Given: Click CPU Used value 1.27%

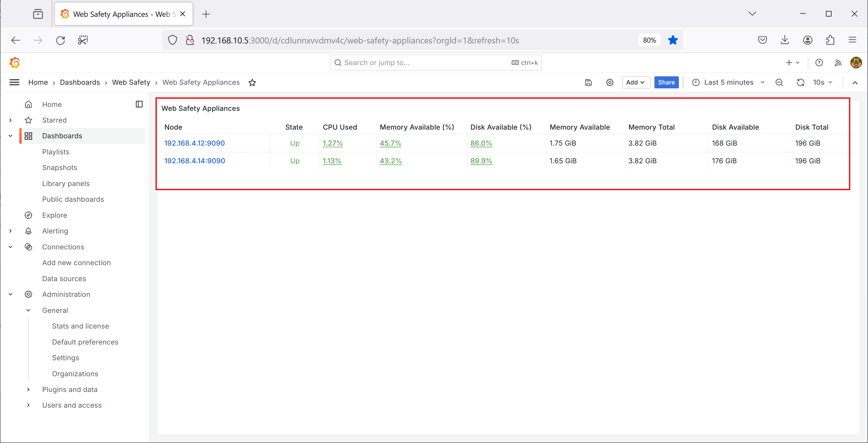Looking at the screenshot, I should coord(333,143).
